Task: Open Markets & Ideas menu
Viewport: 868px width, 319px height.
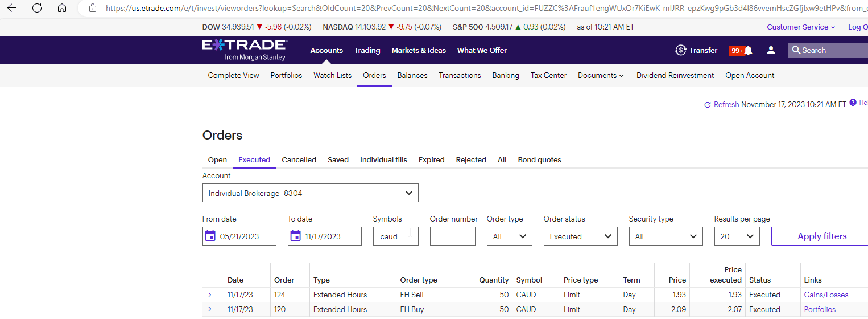Action: (x=419, y=50)
